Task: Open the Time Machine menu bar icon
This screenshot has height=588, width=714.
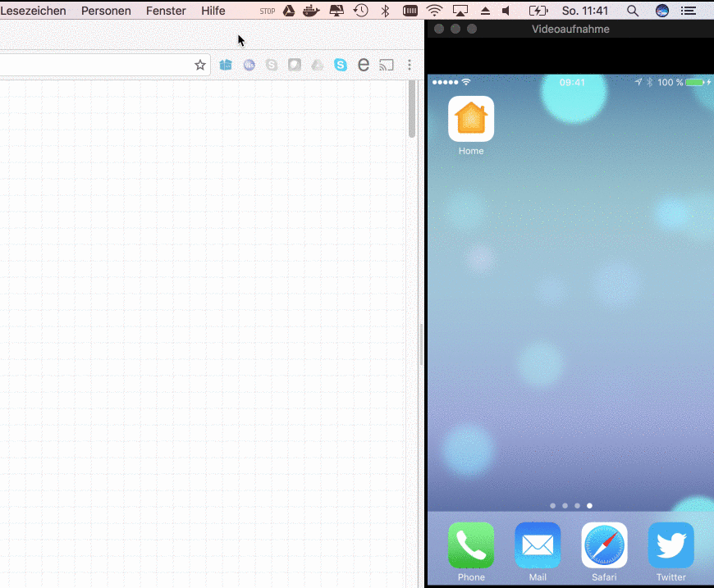Action: tap(360, 11)
